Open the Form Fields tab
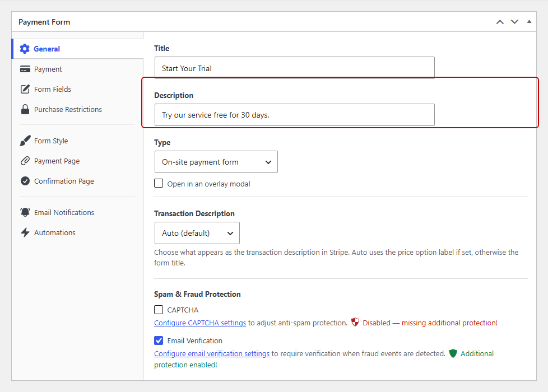Image resolution: width=548 pixels, height=392 pixels. tap(77, 90)
